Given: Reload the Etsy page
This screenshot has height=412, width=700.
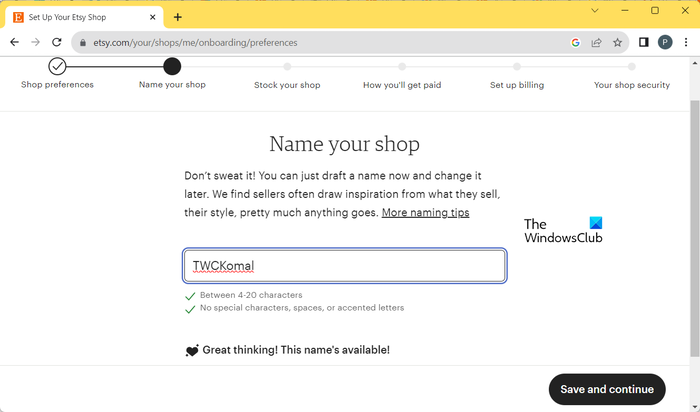Looking at the screenshot, I should coord(57,43).
